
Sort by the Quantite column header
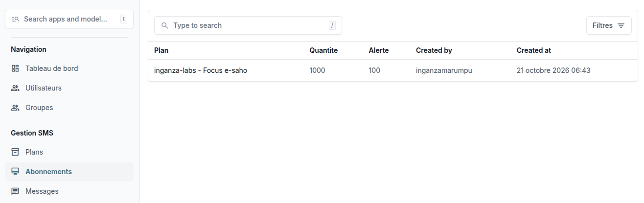point(323,50)
